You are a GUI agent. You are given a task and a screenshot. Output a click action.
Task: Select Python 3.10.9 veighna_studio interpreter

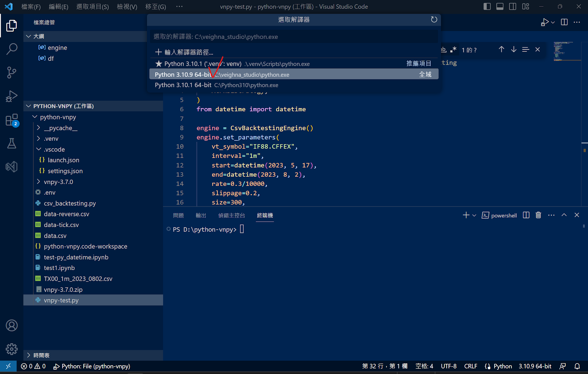[x=294, y=74]
